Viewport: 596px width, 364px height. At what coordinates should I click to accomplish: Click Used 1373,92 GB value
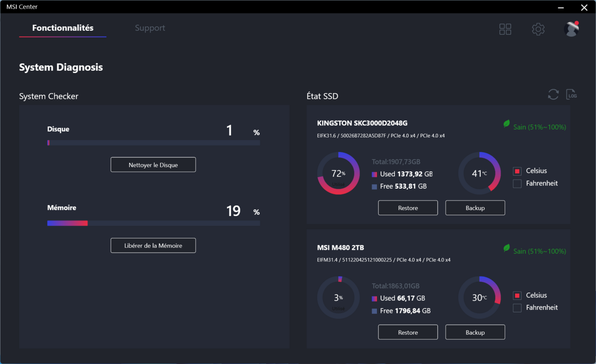[x=406, y=174]
